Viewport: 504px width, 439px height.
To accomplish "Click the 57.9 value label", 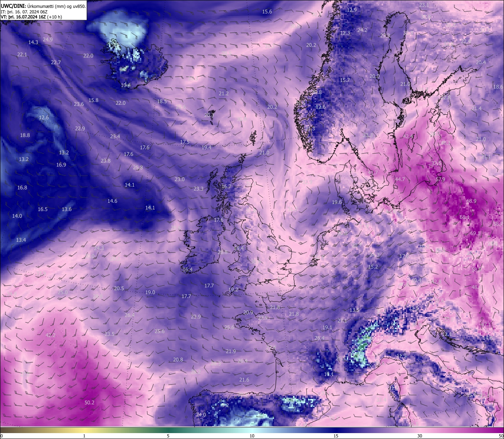I will (x=440, y=180).
